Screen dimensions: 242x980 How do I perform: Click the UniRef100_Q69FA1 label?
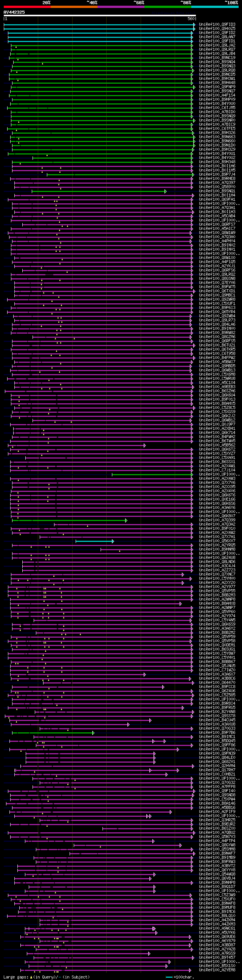(217, 200)
